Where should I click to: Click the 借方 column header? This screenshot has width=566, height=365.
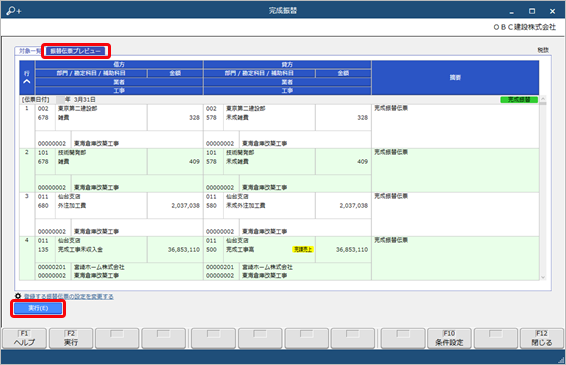coord(119,64)
